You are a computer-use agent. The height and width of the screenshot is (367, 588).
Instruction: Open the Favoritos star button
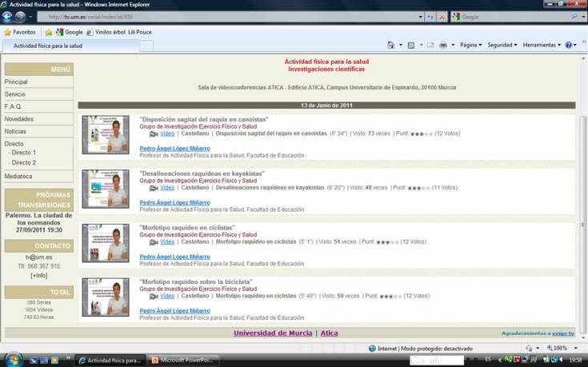coord(19,32)
